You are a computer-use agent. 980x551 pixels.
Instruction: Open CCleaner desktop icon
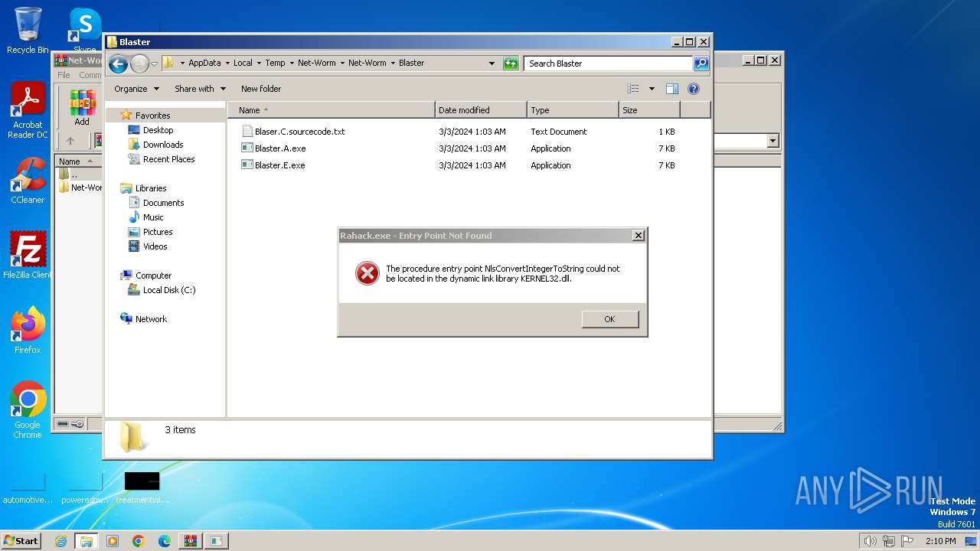[x=28, y=181]
